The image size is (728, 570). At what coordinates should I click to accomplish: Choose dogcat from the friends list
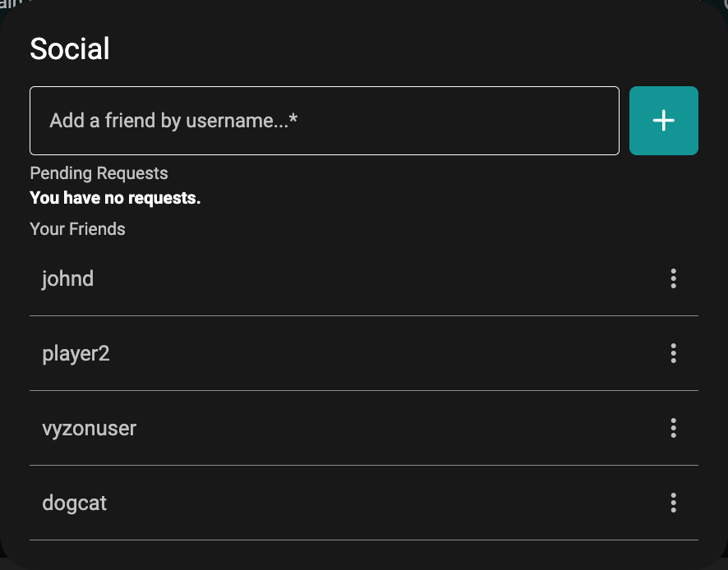click(x=75, y=503)
